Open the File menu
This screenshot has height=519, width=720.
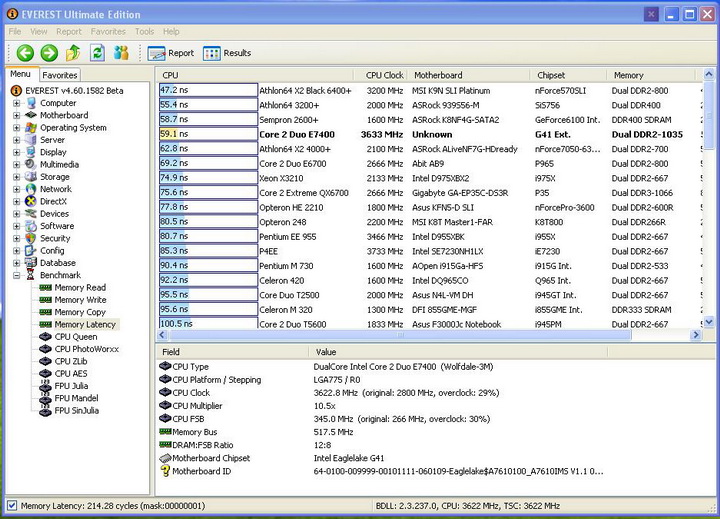15,31
